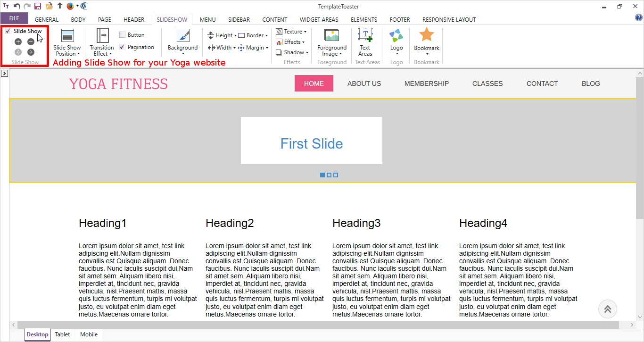
Task: Enable the Button checkbox
Action: pos(122,35)
